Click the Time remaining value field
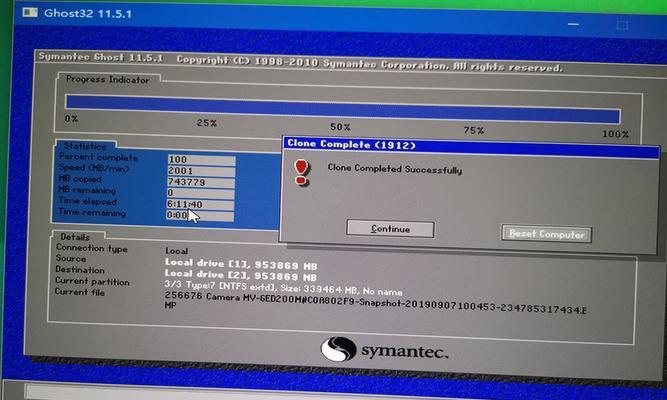This screenshot has height=400, width=667. coord(200,216)
